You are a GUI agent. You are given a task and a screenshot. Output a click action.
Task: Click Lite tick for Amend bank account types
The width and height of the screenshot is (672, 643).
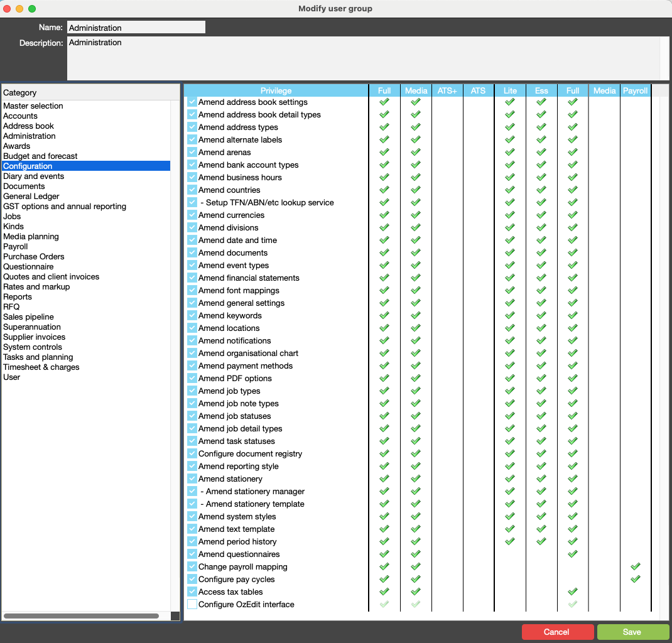point(509,165)
